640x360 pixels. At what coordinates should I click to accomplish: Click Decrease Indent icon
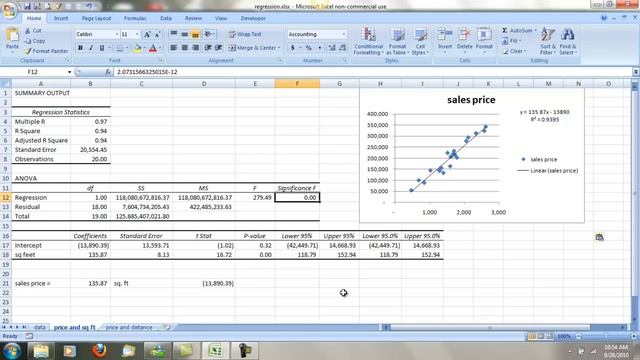coord(208,48)
